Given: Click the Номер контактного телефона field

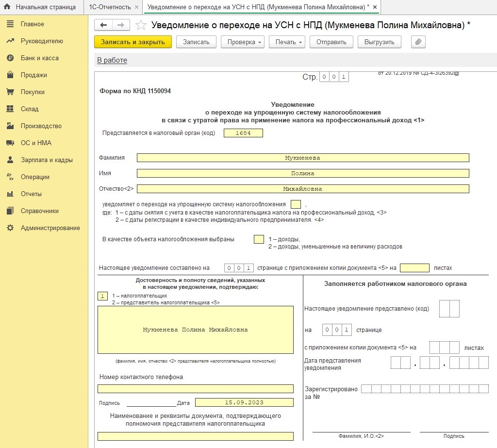Looking at the screenshot, I should (195, 389).
